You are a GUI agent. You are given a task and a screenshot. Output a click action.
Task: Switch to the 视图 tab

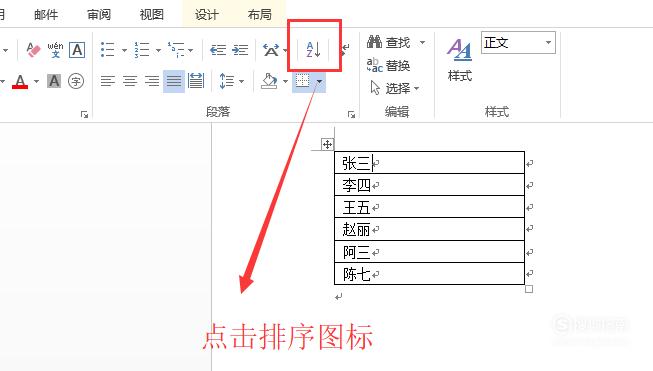[152, 15]
